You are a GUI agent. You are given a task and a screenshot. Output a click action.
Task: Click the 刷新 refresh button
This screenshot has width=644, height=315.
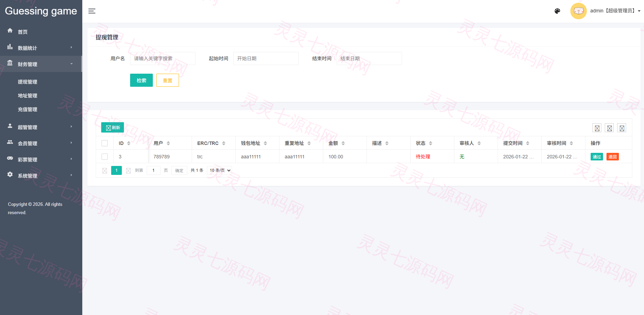[x=113, y=127]
